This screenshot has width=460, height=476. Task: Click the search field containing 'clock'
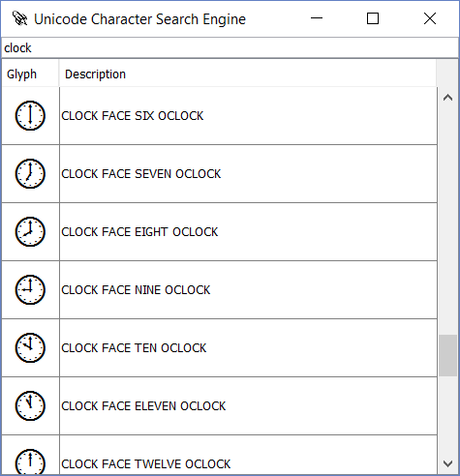(230, 48)
